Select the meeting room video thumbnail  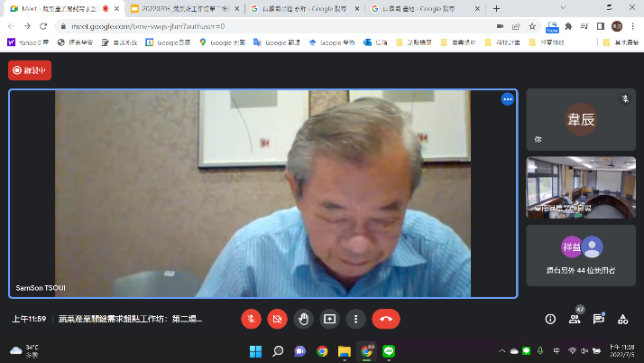point(581,188)
